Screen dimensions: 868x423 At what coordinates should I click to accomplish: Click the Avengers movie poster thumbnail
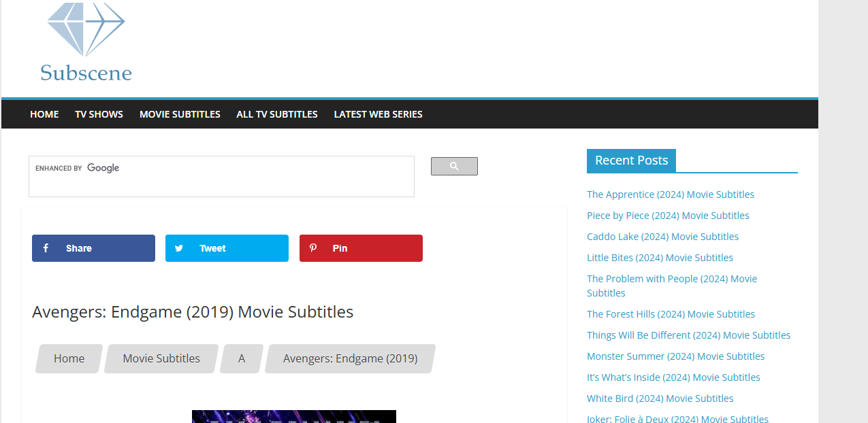tap(294, 416)
